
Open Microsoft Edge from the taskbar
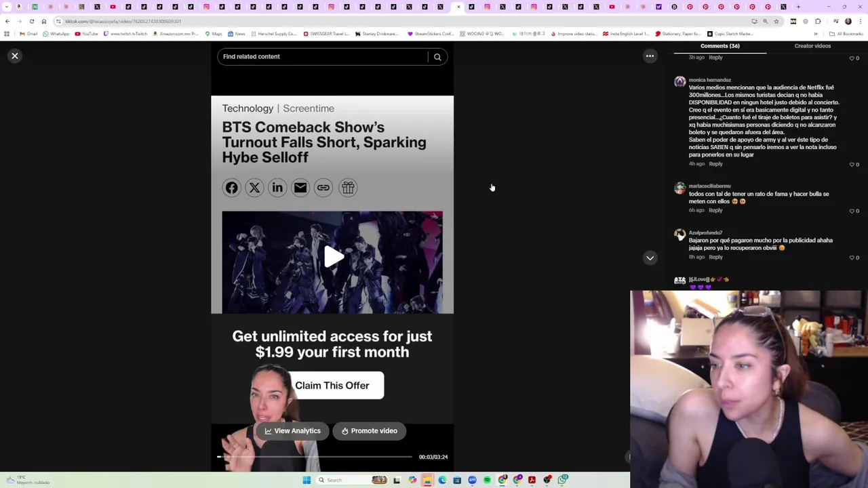442,481
